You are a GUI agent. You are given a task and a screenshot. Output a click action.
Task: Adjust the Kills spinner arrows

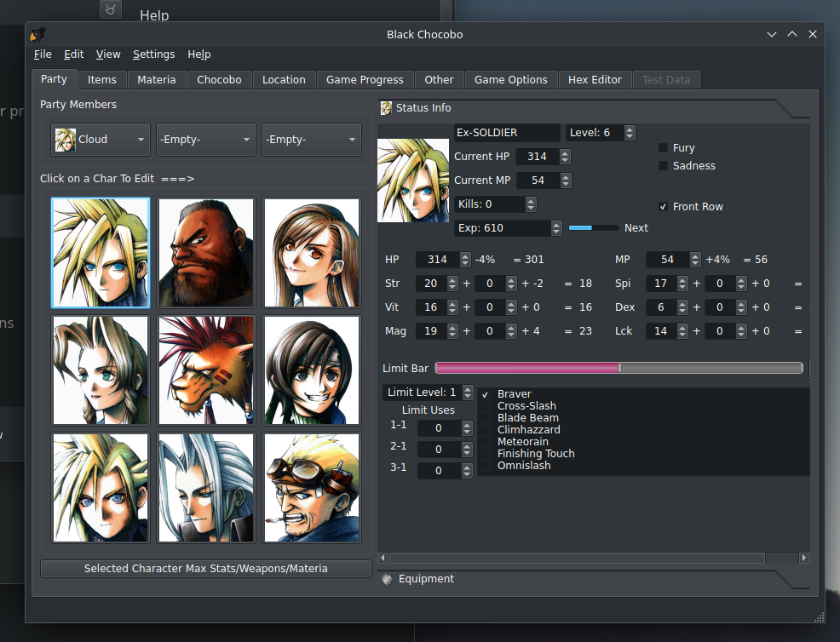[531, 204]
